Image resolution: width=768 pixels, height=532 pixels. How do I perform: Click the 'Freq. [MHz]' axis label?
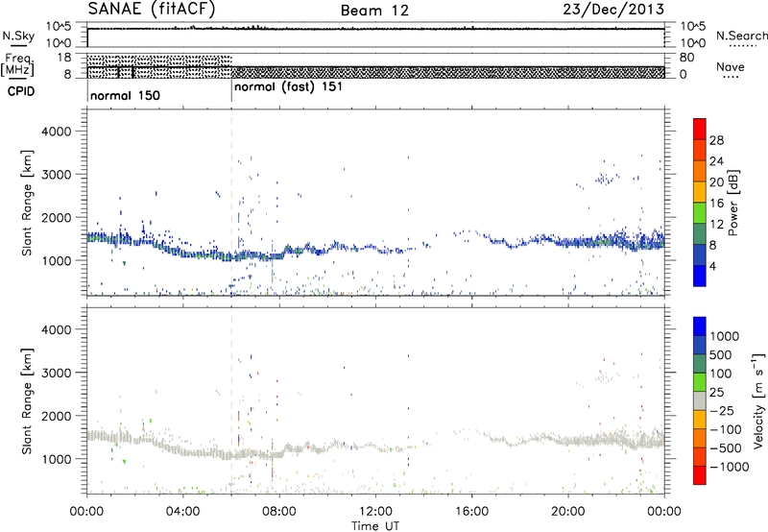tap(18, 64)
